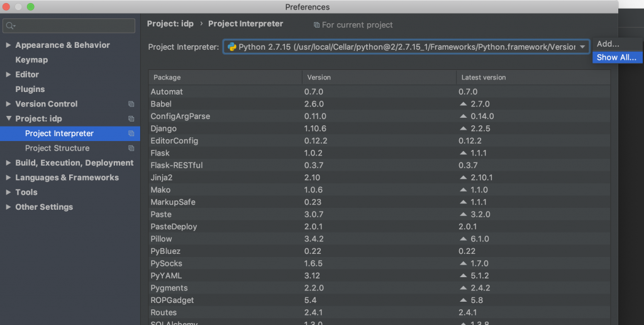Collapse the Project: idp section

pos(8,118)
